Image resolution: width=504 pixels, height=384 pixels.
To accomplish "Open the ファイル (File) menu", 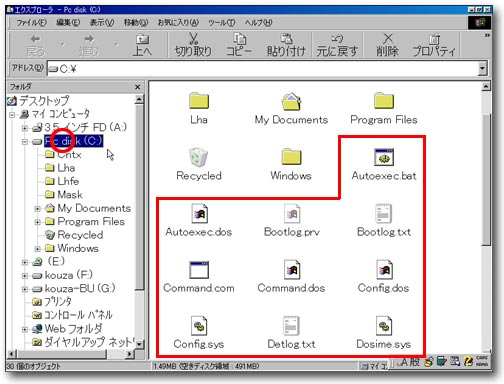I will 31,23.
